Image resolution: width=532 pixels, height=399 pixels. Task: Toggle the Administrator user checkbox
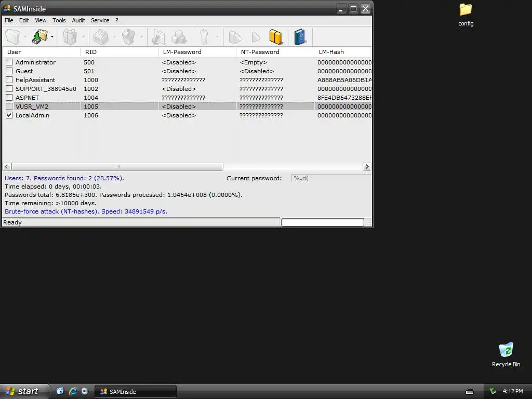(x=9, y=62)
